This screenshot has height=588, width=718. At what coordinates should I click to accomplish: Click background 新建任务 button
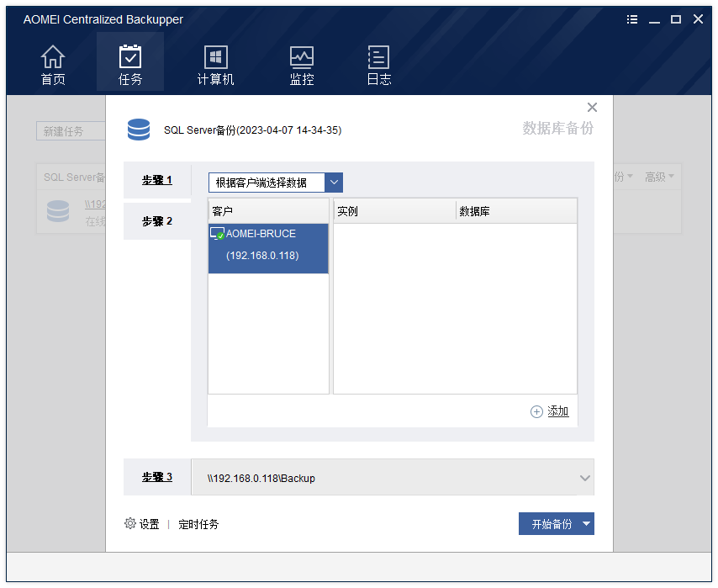[71, 131]
